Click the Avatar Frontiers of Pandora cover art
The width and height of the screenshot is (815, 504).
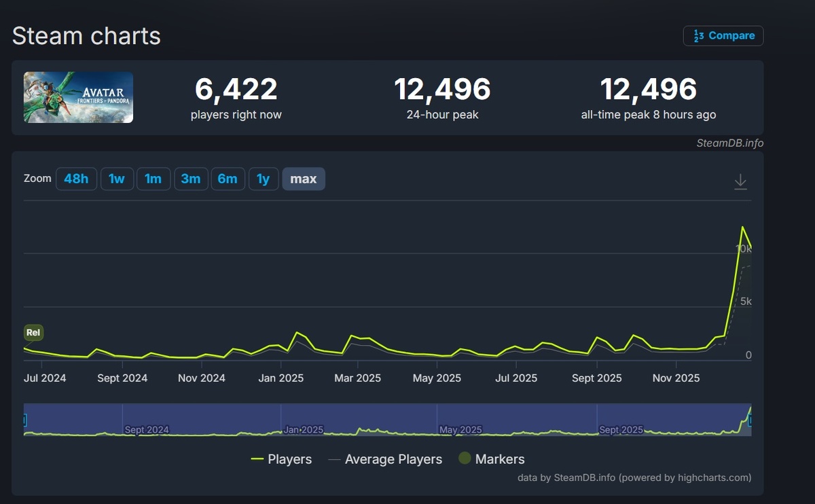click(x=77, y=97)
